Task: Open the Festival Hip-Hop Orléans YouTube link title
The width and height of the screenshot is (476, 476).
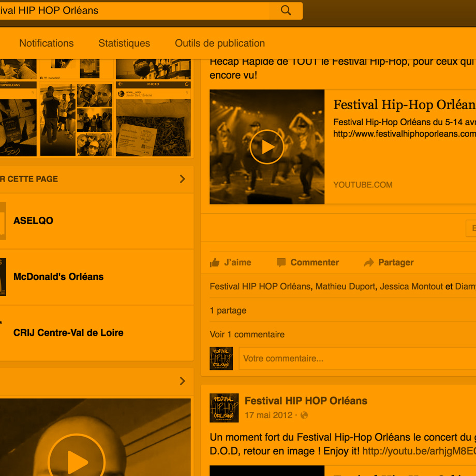Action: [x=405, y=105]
